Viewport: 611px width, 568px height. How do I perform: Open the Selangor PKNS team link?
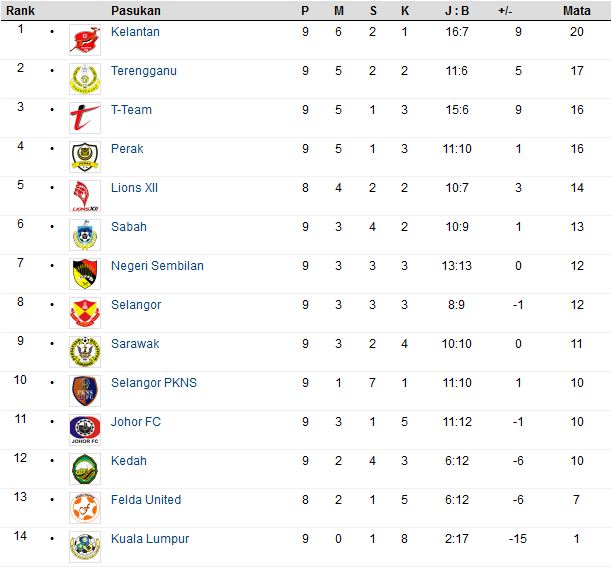154,383
